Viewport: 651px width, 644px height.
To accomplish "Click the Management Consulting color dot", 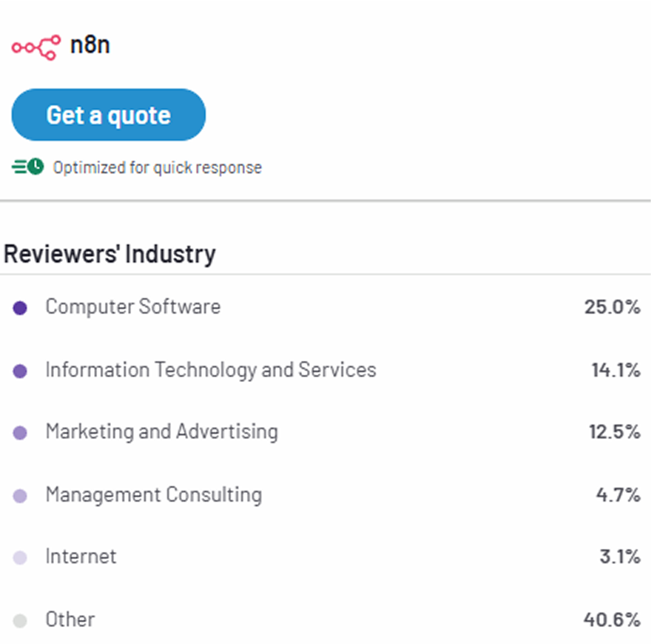I will 20,496.
